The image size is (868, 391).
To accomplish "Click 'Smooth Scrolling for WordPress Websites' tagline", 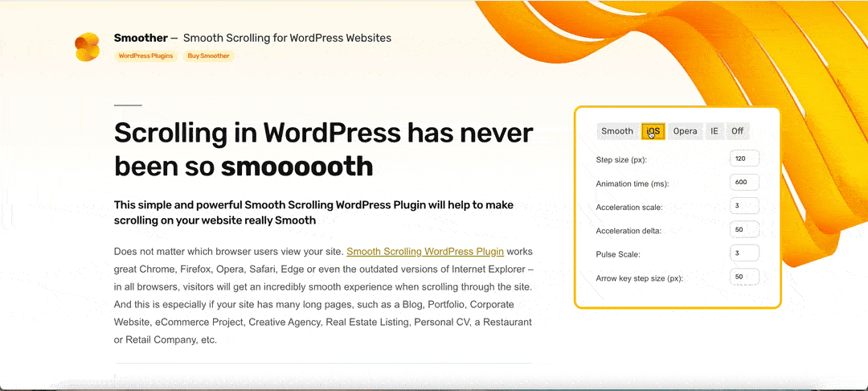I will pos(287,38).
